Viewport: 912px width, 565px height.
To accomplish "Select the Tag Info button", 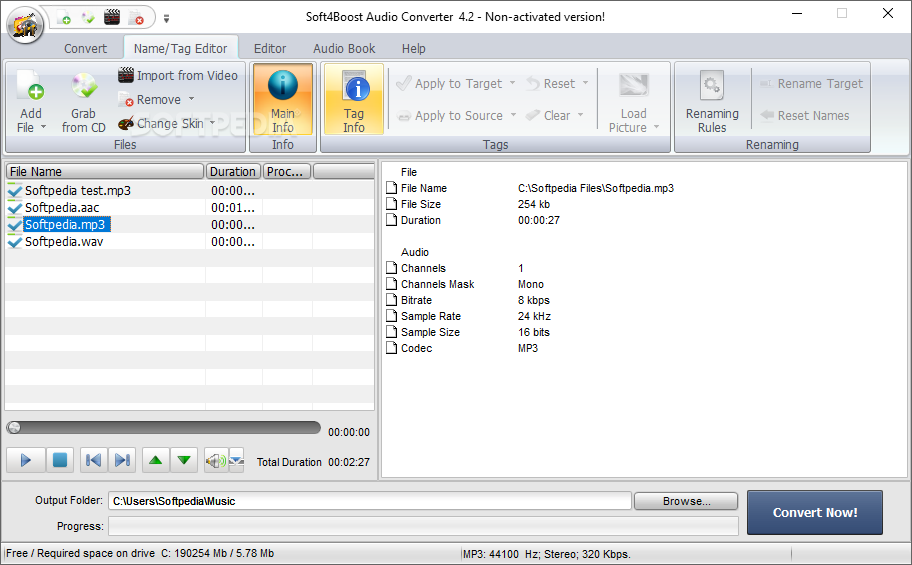I will pos(354,99).
